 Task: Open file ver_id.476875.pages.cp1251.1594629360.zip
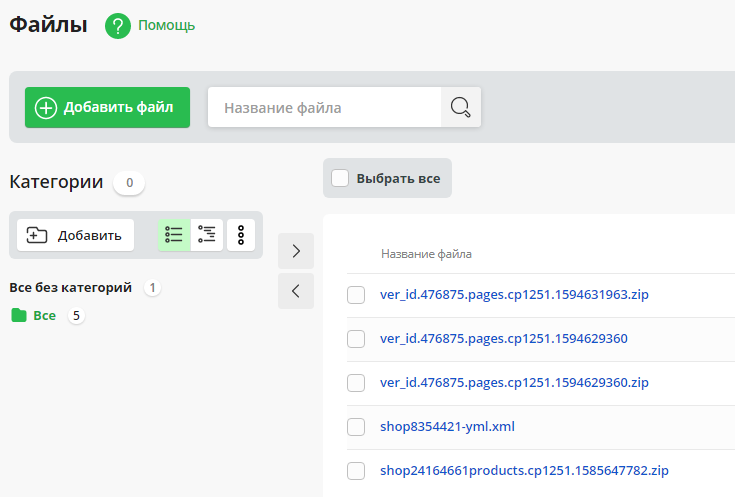tap(514, 383)
